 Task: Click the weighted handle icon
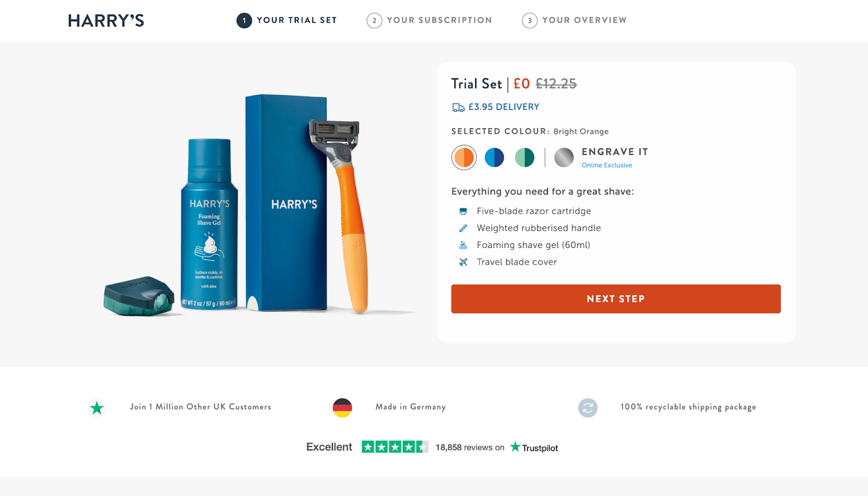coord(463,228)
